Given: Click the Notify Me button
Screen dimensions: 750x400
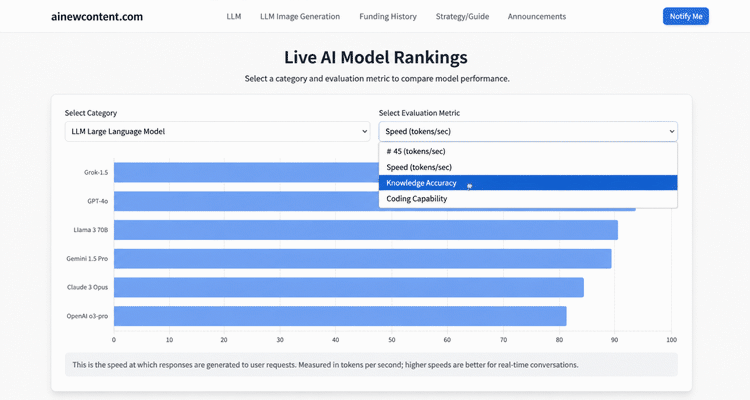Looking at the screenshot, I should [x=686, y=16].
